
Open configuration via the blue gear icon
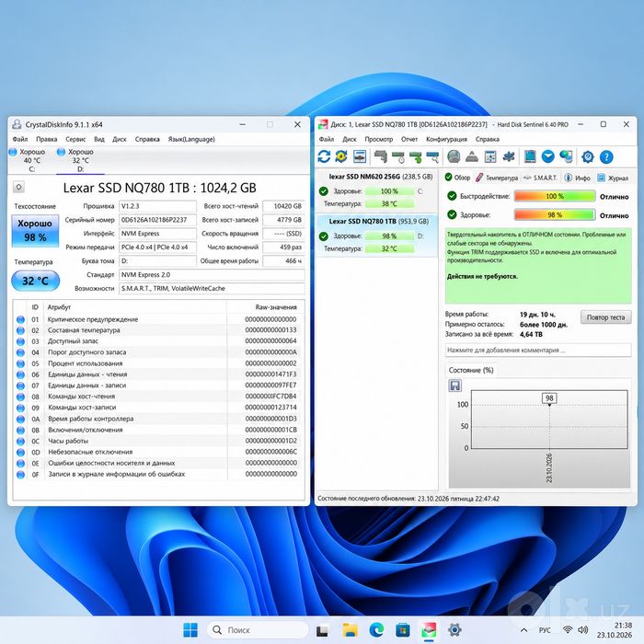pyautogui.click(x=588, y=156)
